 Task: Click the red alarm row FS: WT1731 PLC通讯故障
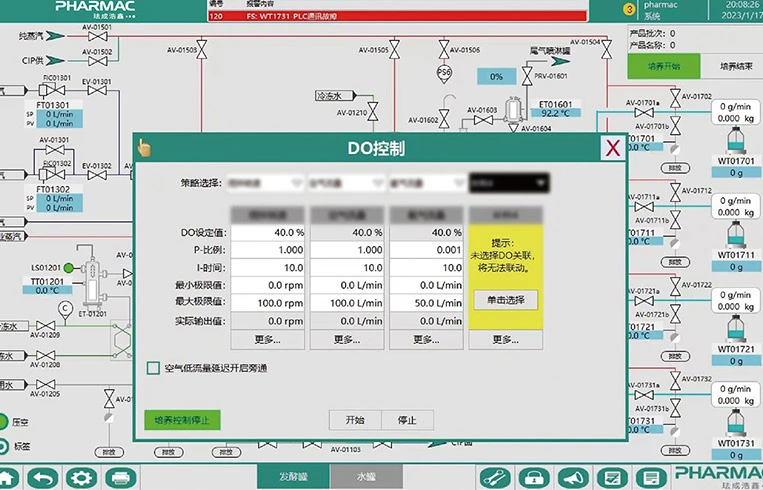398,16
